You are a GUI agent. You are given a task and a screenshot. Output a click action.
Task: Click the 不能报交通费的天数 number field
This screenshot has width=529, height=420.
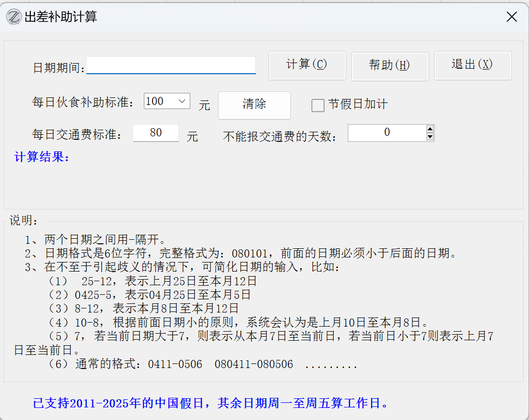pos(387,133)
